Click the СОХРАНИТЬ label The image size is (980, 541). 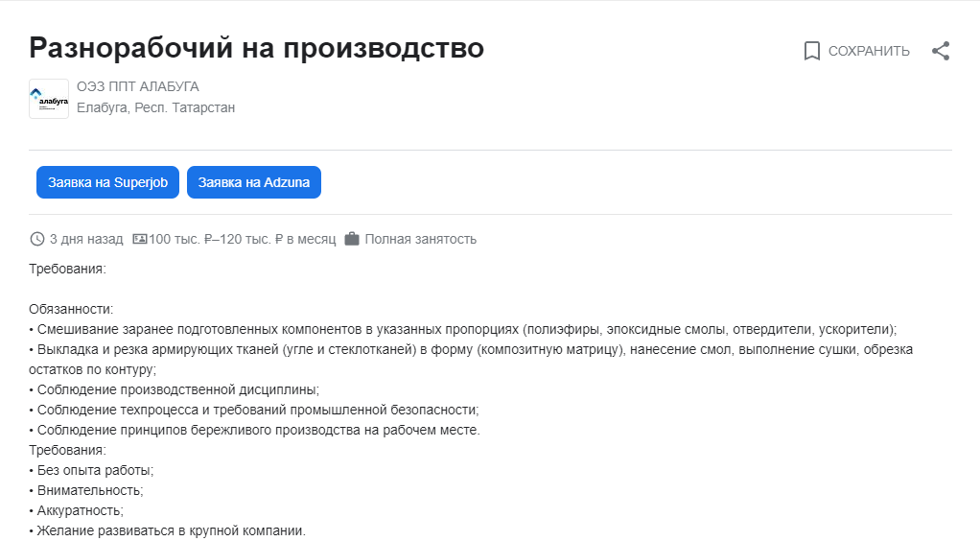pyautogui.click(x=869, y=51)
